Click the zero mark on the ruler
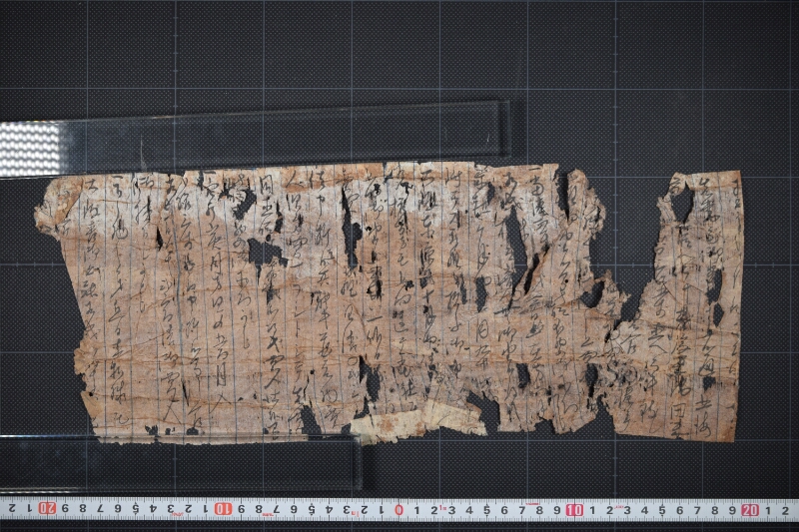Viewport: 799px width, 532px height. click(399, 510)
